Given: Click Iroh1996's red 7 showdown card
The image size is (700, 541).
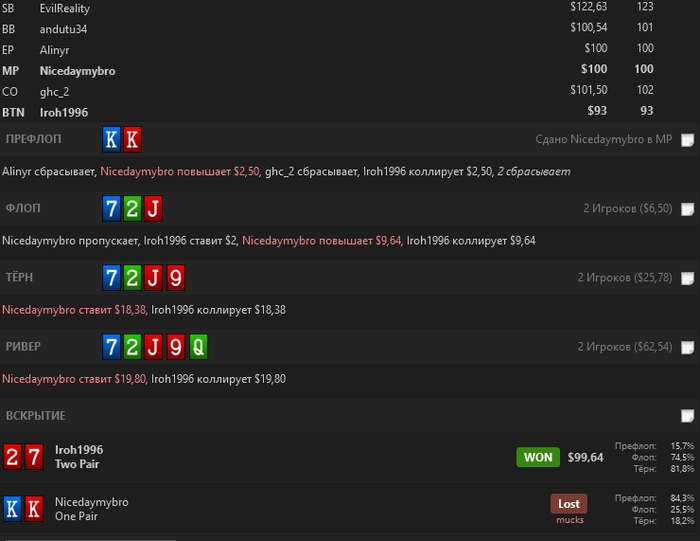Looking at the screenshot, I should click(34, 457).
